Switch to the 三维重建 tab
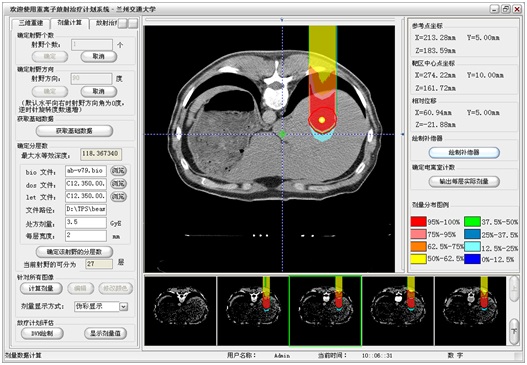The image size is (527, 365). click(x=31, y=23)
